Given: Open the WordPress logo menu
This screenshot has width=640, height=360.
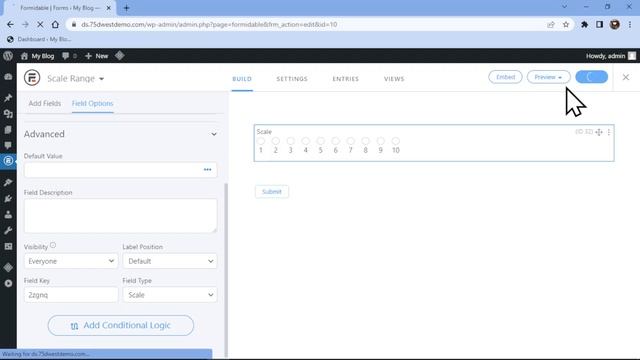Looking at the screenshot, I should pos(8,56).
